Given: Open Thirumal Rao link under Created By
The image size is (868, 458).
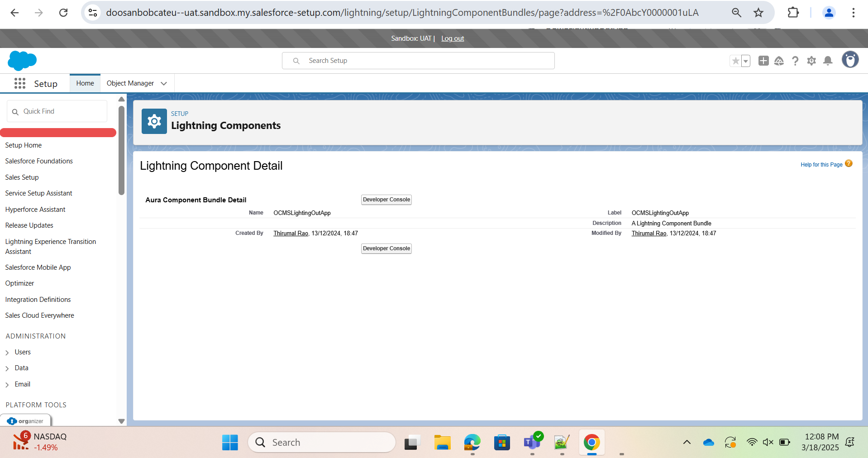Looking at the screenshot, I should tap(291, 234).
